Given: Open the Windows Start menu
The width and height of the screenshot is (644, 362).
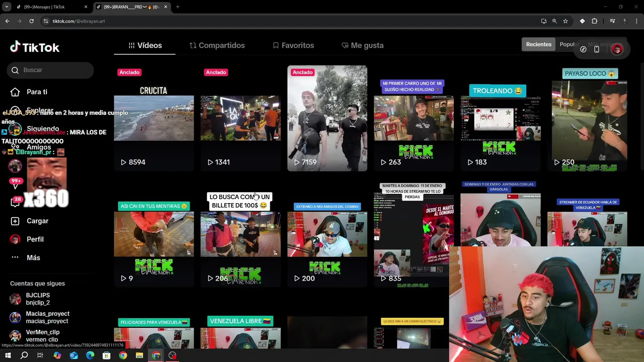Looking at the screenshot, I should pos(8,355).
